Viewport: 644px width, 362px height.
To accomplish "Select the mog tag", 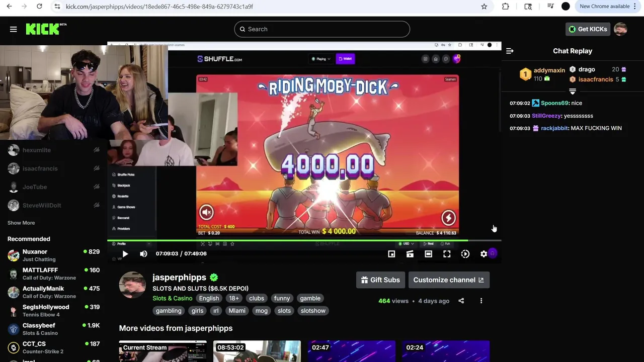I will coord(262,311).
